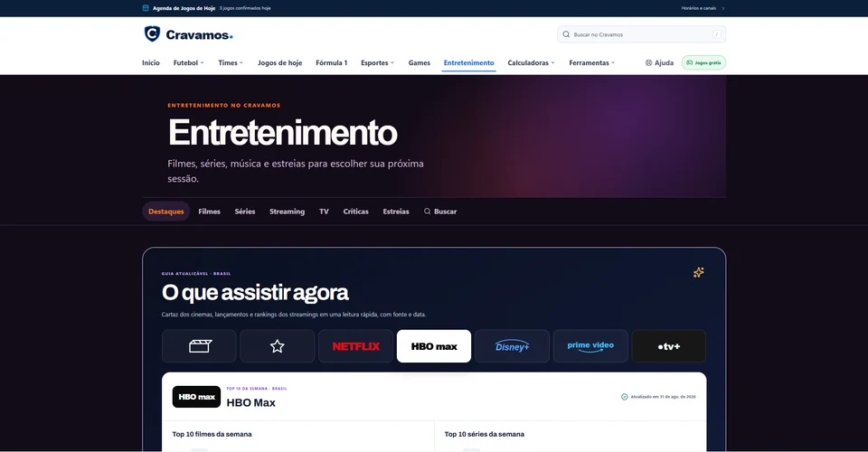Click the Ajuda help icon
This screenshot has height=452, width=868.
[649, 62]
